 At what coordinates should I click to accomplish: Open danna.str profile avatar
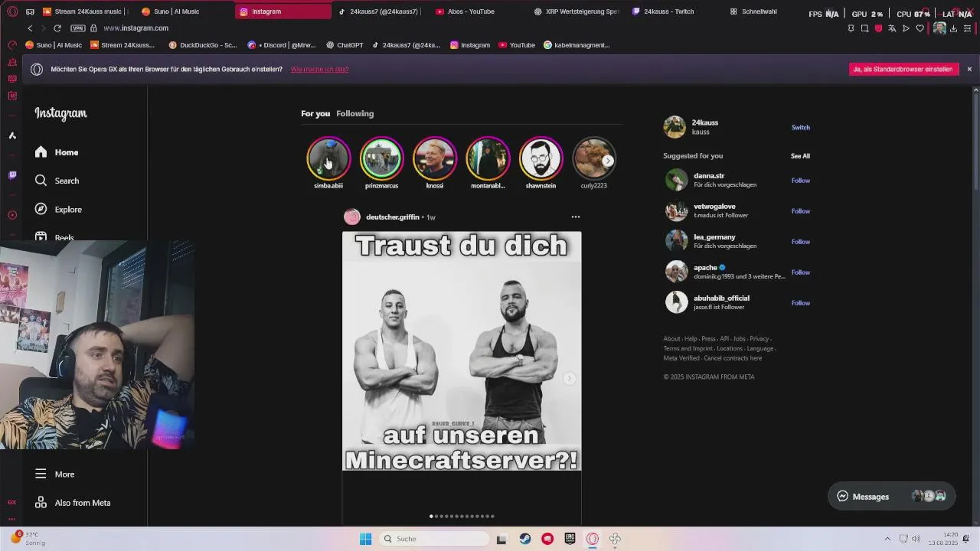[676, 181]
